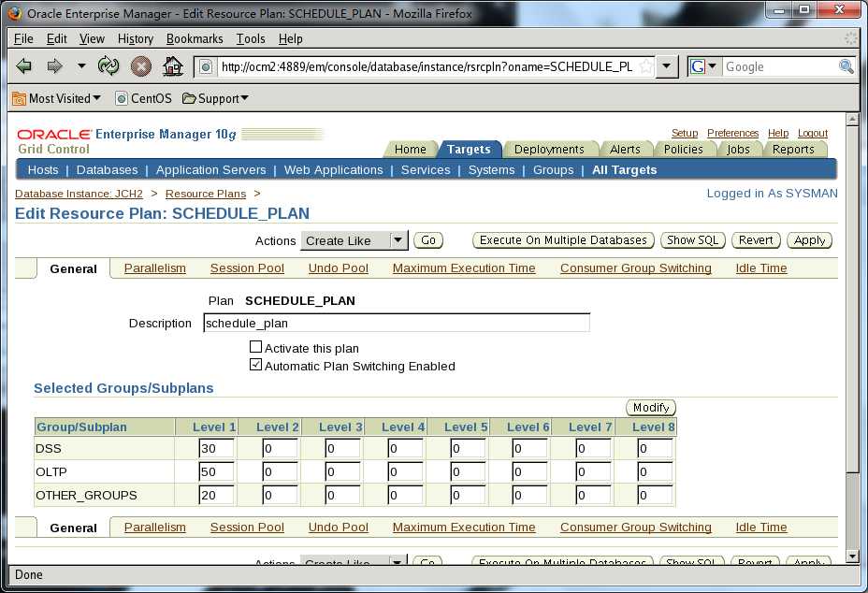
Task: Open the top Actions Create Like dropdown
Action: tap(354, 241)
